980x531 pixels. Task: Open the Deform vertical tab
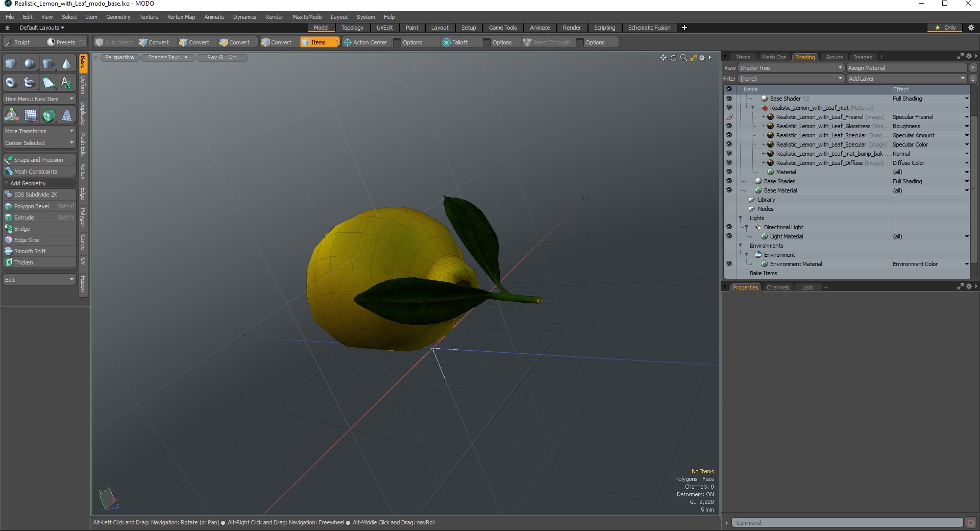tap(83, 85)
